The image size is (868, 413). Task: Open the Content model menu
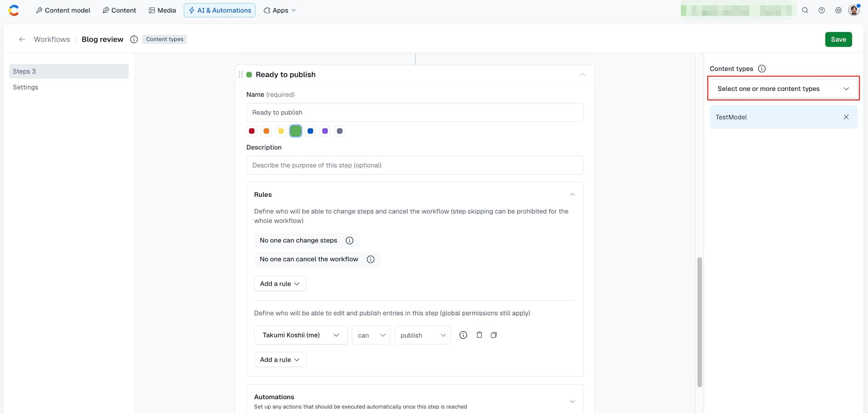[x=63, y=10]
